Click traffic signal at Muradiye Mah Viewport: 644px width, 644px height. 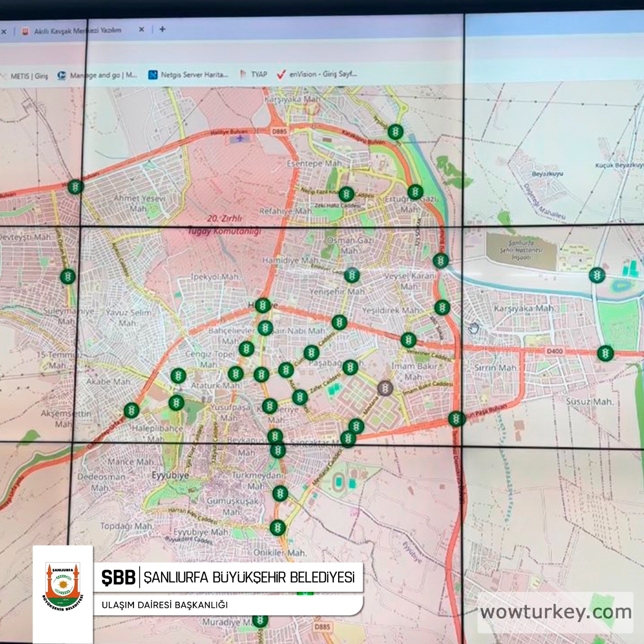point(260,620)
